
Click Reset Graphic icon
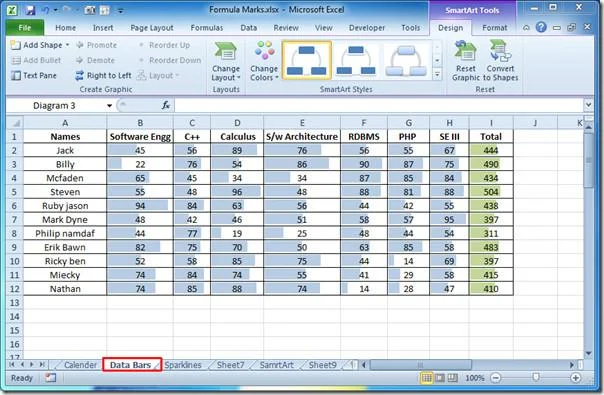coord(466,62)
